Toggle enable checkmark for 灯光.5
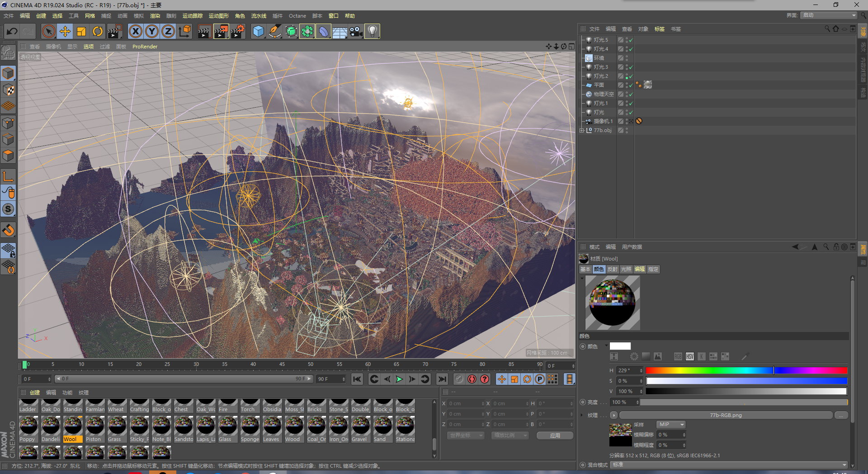The width and height of the screenshot is (868, 474). tap(631, 40)
